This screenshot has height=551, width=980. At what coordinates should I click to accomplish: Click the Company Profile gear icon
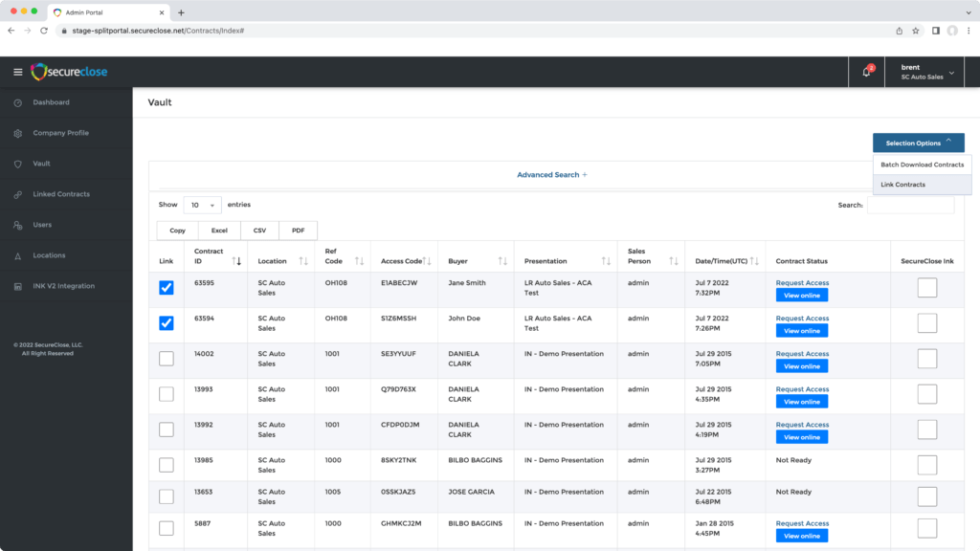coord(17,133)
